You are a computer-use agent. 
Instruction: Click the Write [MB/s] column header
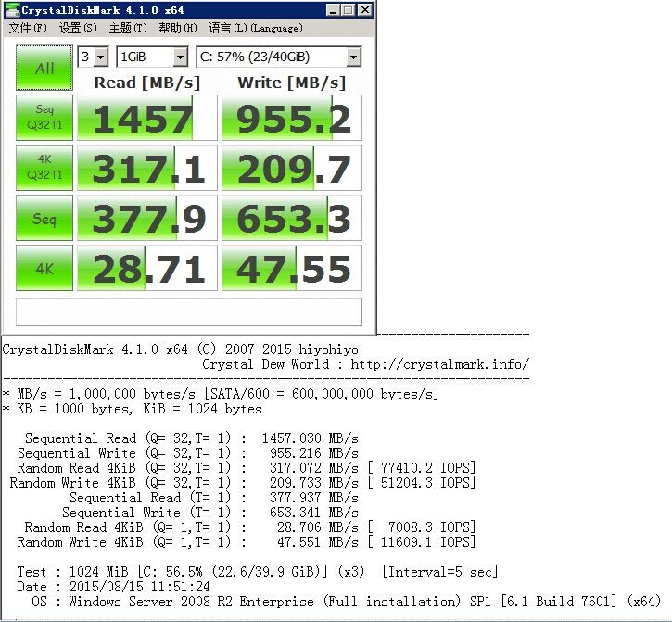291,83
